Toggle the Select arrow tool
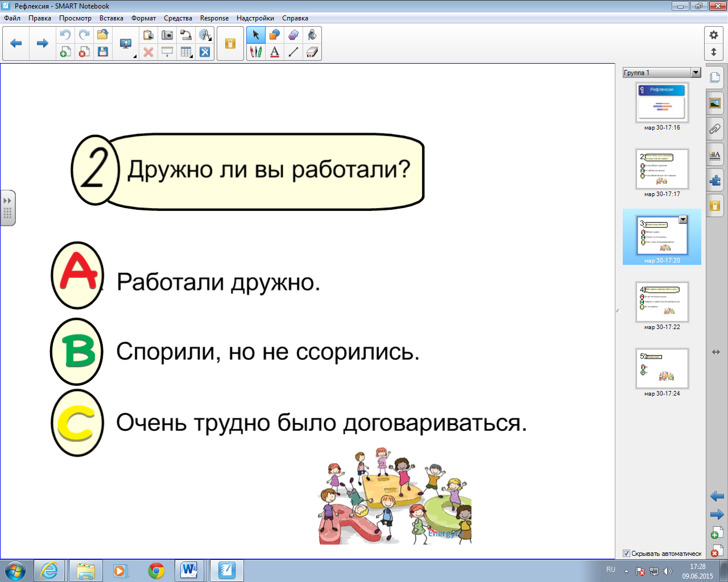The width and height of the screenshot is (728, 582). [256, 35]
